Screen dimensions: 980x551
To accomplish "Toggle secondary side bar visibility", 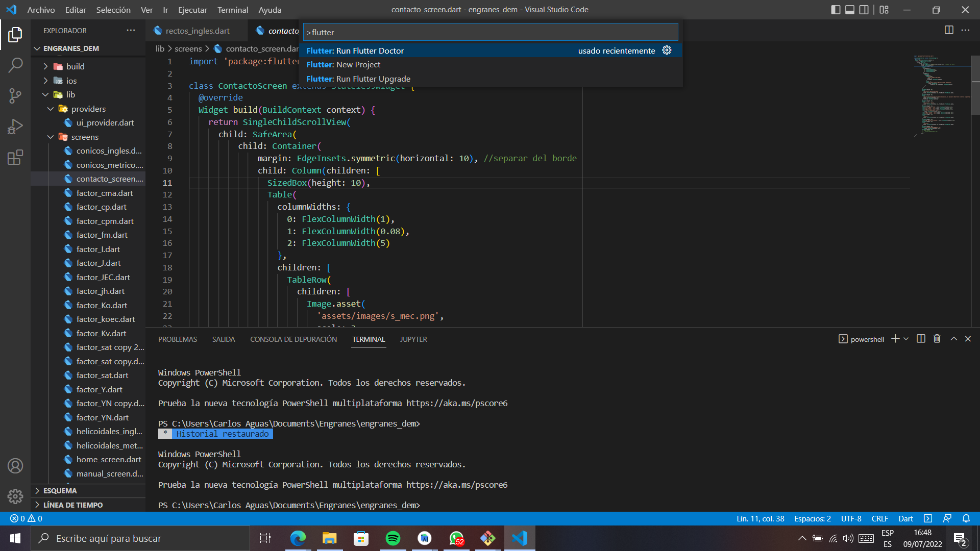I will coord(864,10).
